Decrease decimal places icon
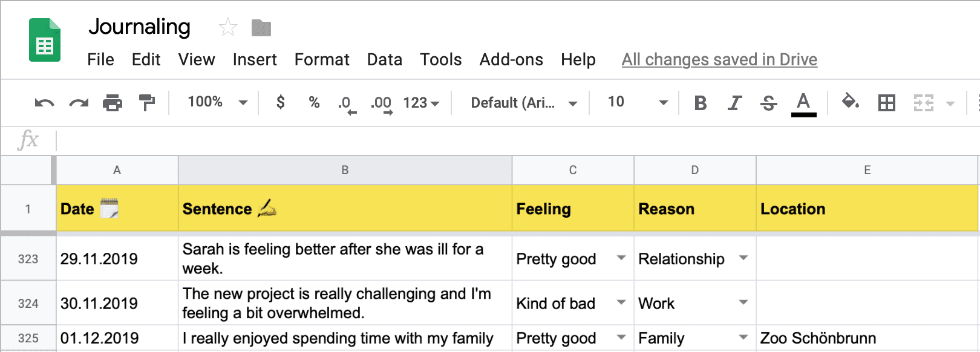Screen dimensions: 980x352 347,103
